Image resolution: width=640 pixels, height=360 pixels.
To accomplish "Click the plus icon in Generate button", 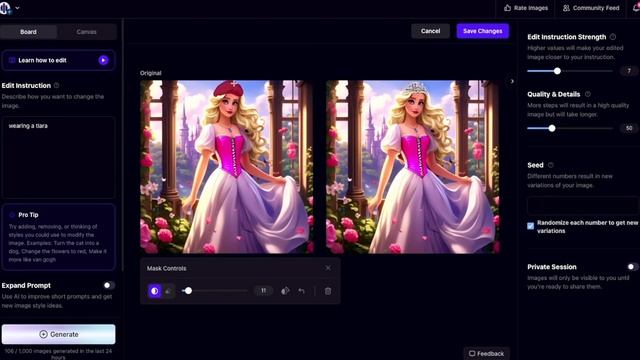I will (x=43, y=334).
